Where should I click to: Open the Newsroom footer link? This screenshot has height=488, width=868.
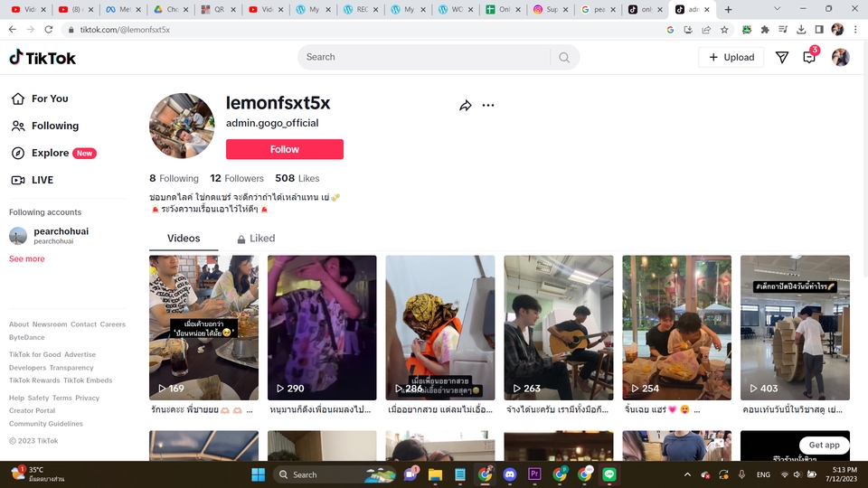click(x=49, y=324)
